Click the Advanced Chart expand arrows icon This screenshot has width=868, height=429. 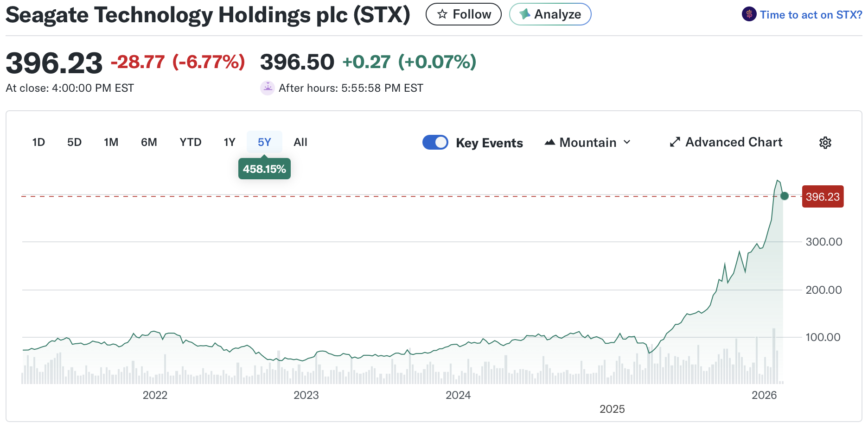point(675,142)
